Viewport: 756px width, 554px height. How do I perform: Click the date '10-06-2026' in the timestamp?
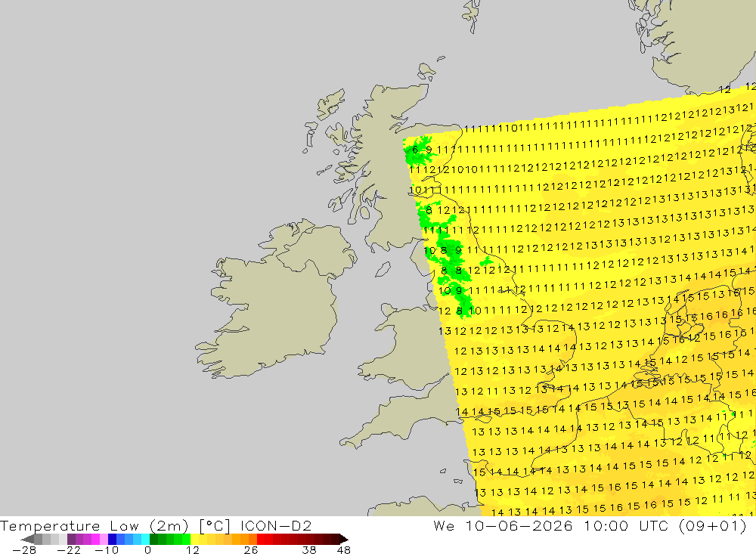(x=519, y=525)
